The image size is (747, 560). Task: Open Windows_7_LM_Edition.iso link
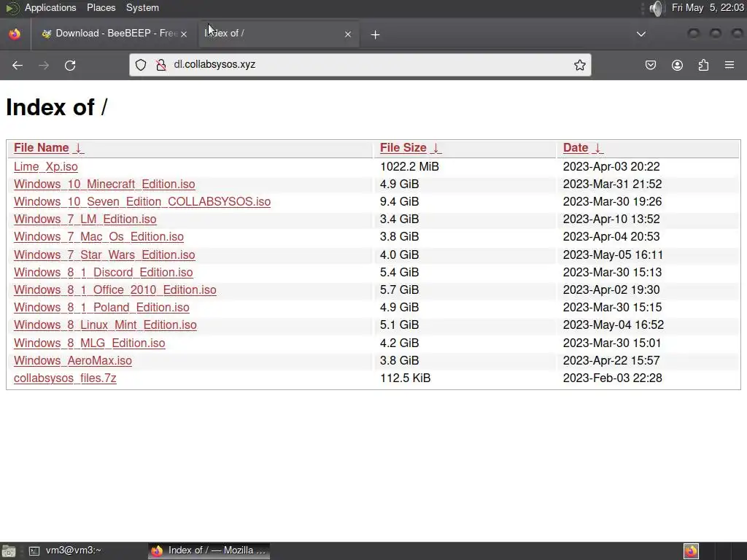tap(85, 219)
